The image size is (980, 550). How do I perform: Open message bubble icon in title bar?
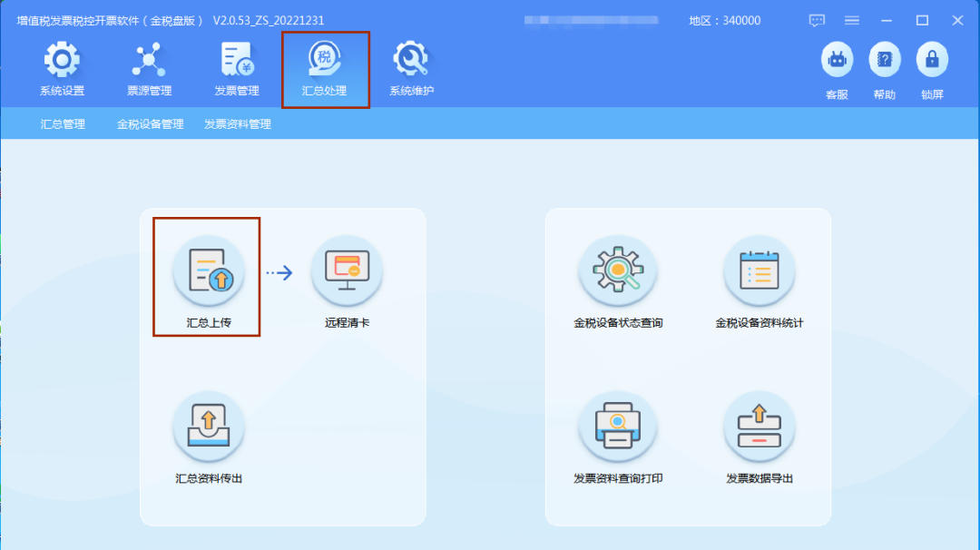click(x=817, y=21)
